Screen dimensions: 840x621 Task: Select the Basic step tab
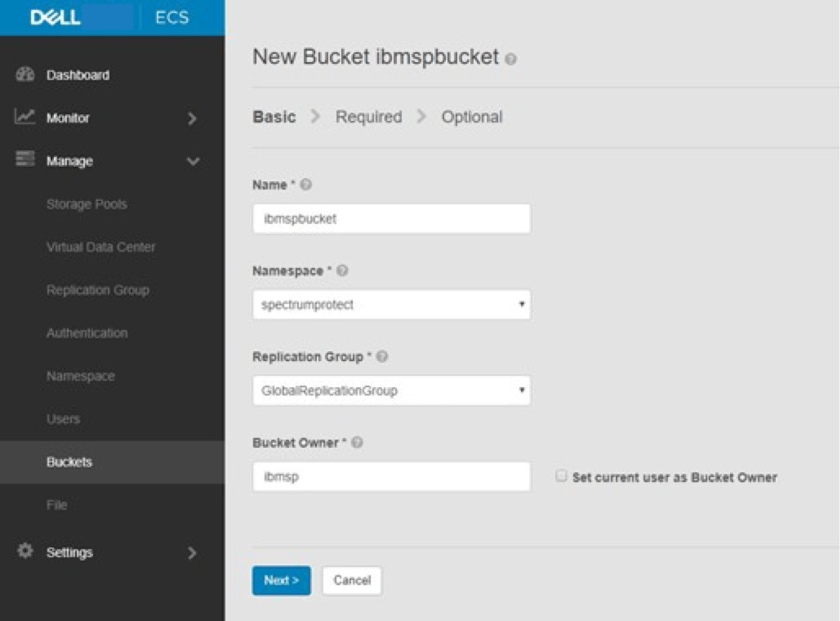click(274, 117)
